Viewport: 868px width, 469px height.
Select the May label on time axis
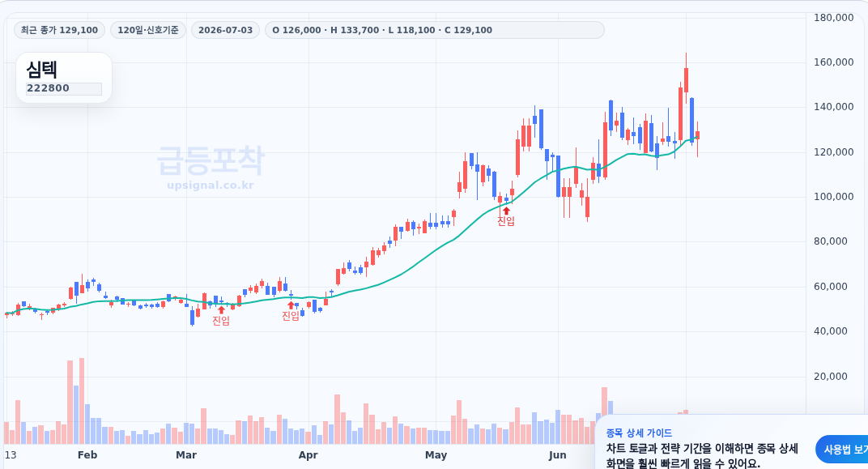(x=436, y=455)
